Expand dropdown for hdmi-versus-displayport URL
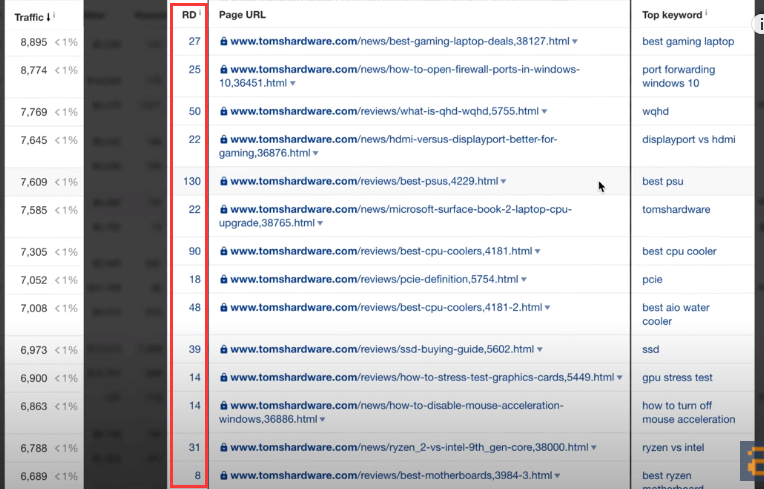This screenshot has height=489, width=764. tap(315, 154)
